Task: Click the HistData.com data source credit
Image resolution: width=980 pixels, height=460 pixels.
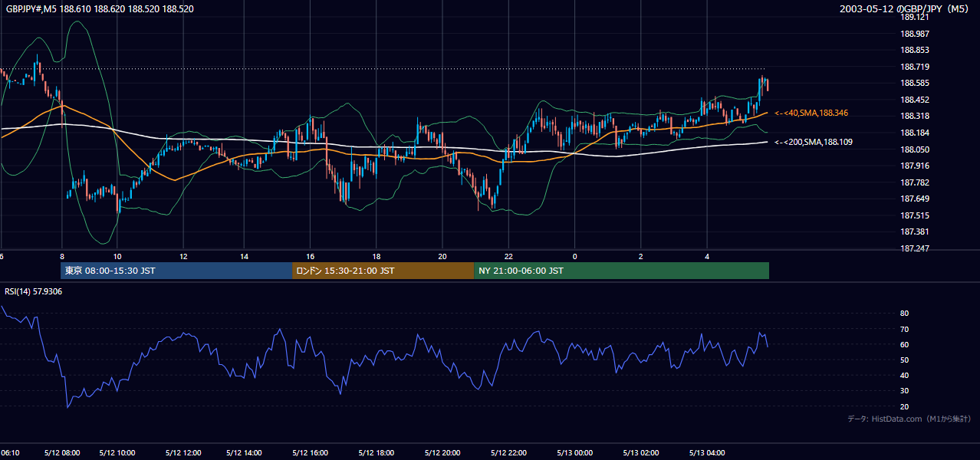Action: coord(909,419)
